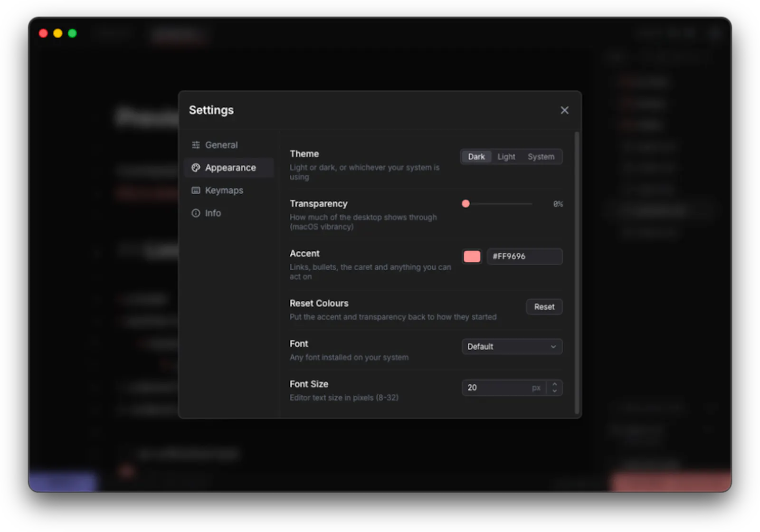The image size is (760, 532).
Task: Open the General settings section
Action: (229, 145)
